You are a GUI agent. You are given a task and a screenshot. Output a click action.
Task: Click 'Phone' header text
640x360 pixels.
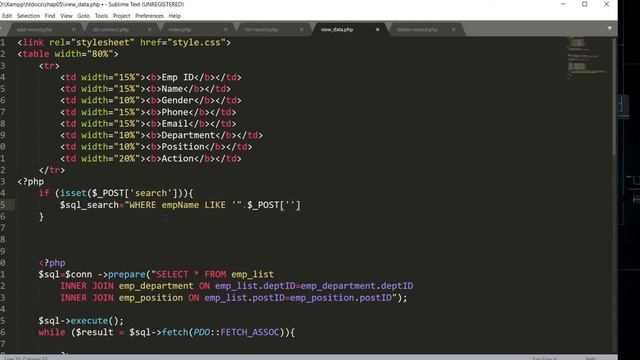[175, 112]
